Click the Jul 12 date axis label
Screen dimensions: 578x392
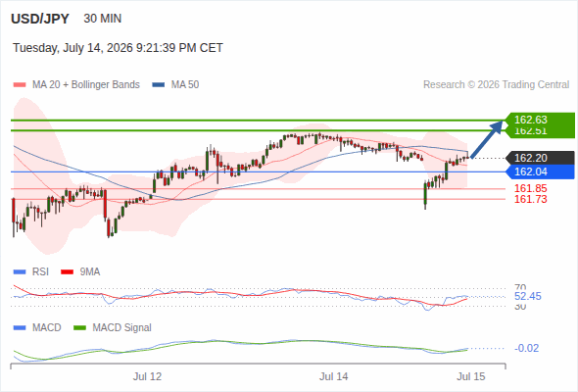click(x=148, y=376)
